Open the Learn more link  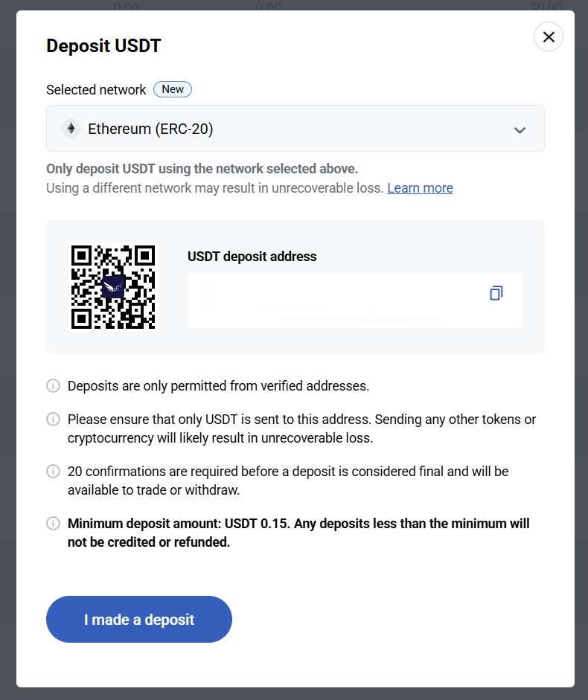420,188
